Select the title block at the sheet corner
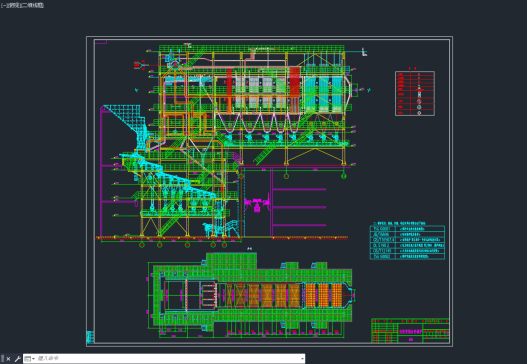 410,331
